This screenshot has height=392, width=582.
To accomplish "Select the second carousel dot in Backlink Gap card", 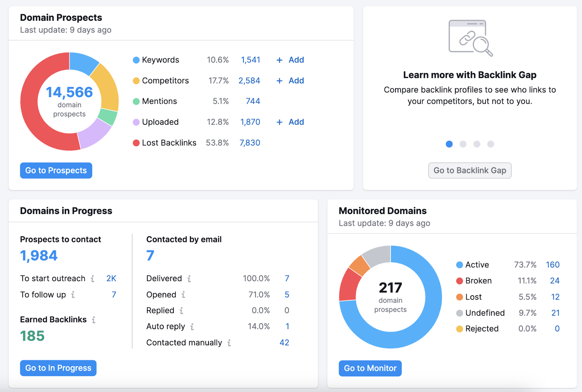I will click(x=463, y=144).
